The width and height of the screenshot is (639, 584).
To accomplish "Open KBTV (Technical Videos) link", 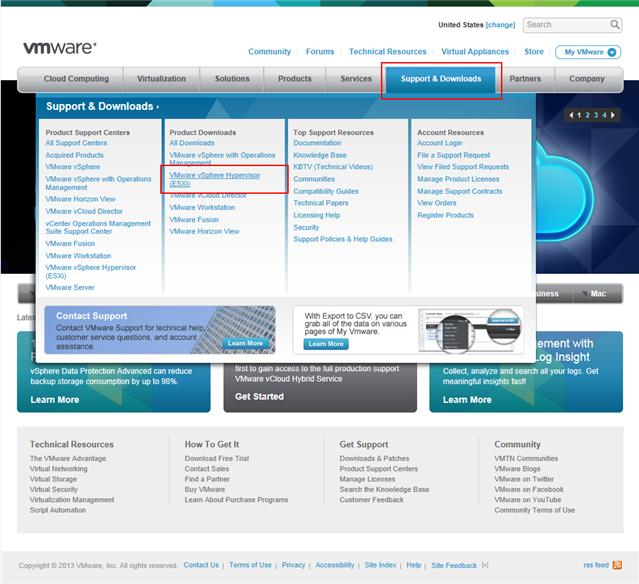I will point(333,167).
